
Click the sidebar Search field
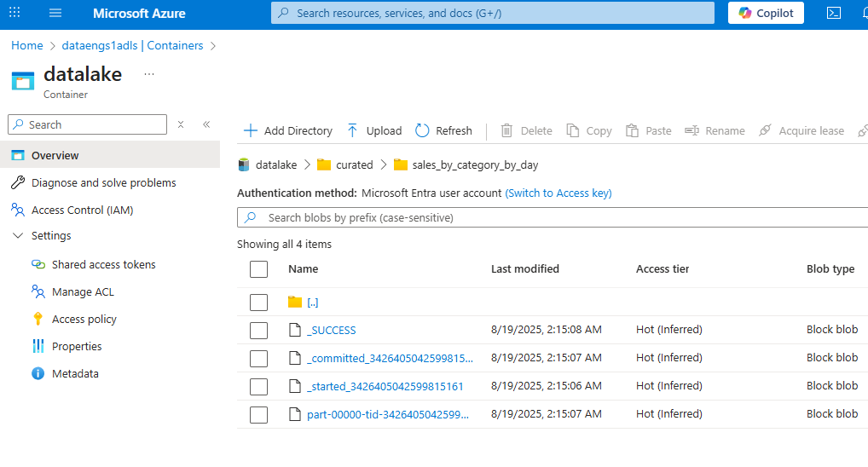(x=88, y=124)
